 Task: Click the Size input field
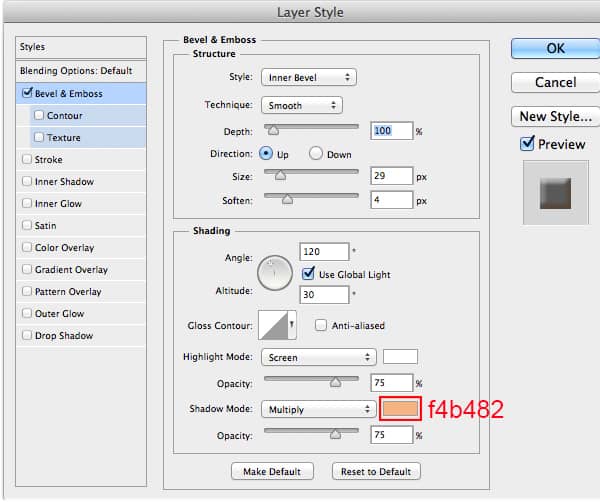click(392, 176)
